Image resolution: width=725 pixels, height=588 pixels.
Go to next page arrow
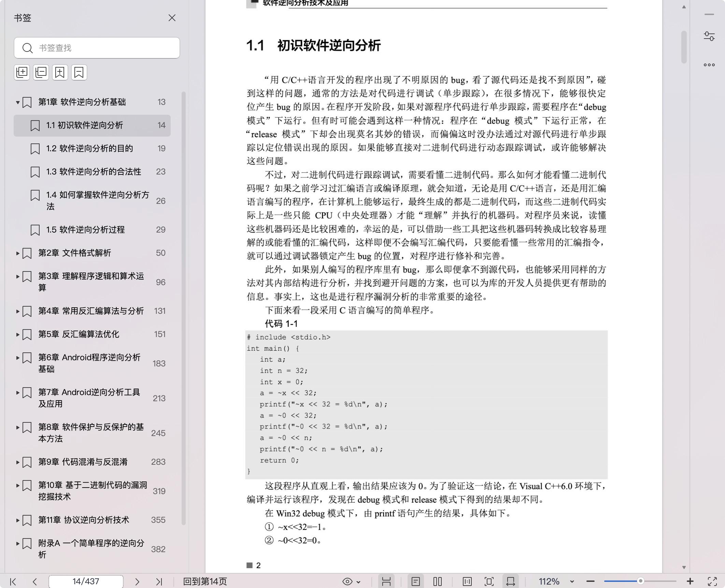(x=137, y=582)
